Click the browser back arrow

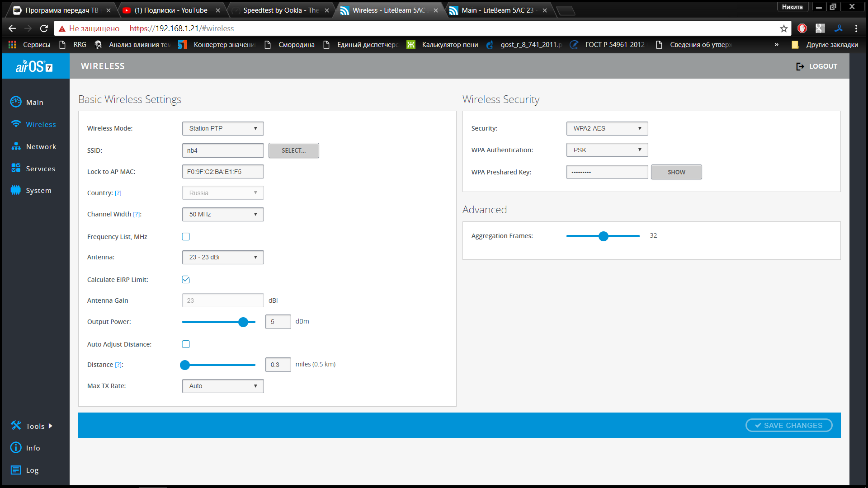12,28
